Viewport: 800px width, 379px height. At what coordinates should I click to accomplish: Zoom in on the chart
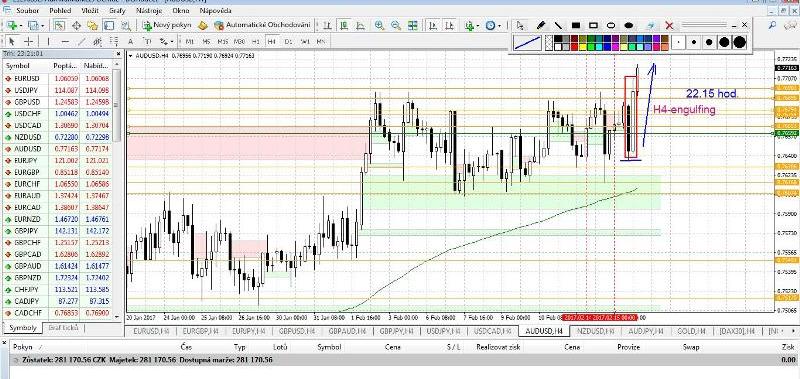[x=379, y=25]
